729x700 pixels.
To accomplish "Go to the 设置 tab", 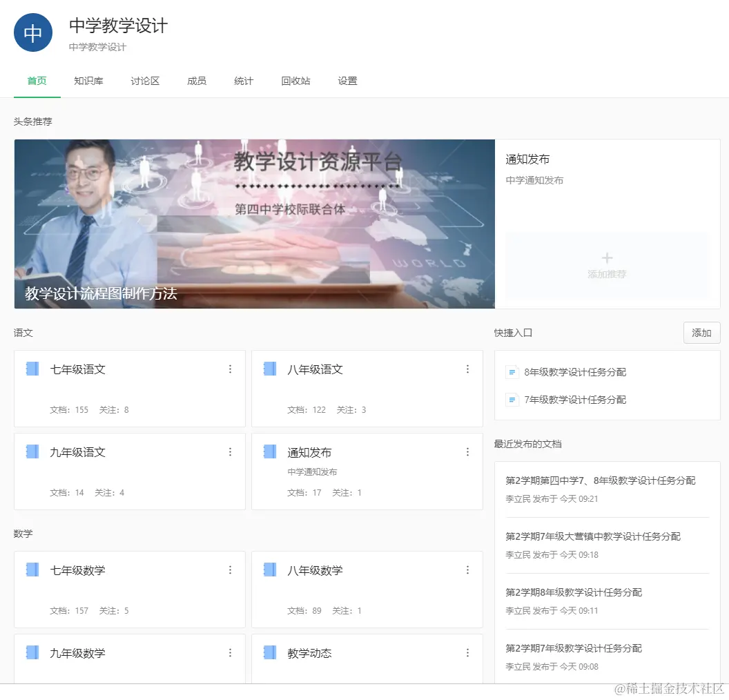I will click(x=347, y=81).
